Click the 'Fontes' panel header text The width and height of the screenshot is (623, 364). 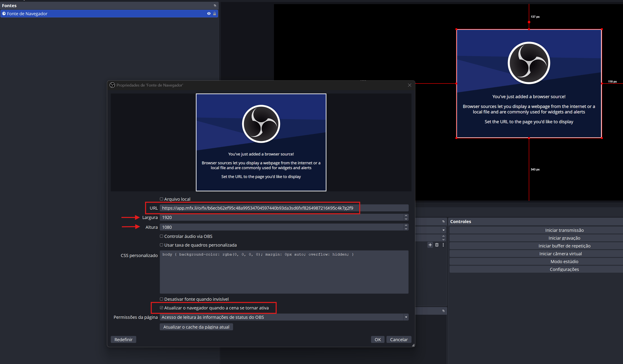pyautogui.click(x=9, y=5)
